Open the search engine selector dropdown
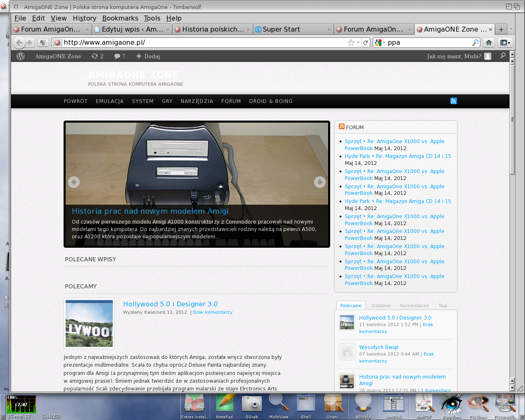Image resolution: width=525 pixels, height=420 pixels. point(380,42)
